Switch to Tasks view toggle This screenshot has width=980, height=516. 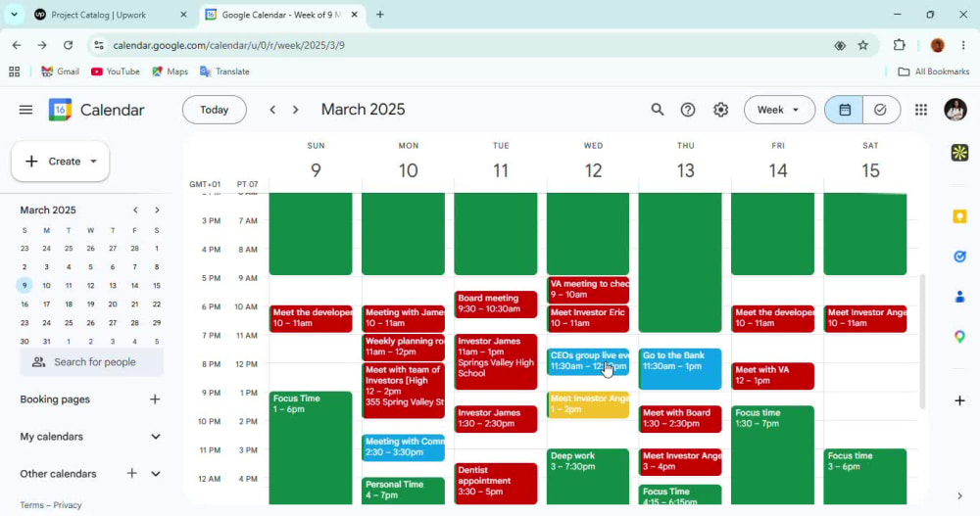(x=881, y=110)
